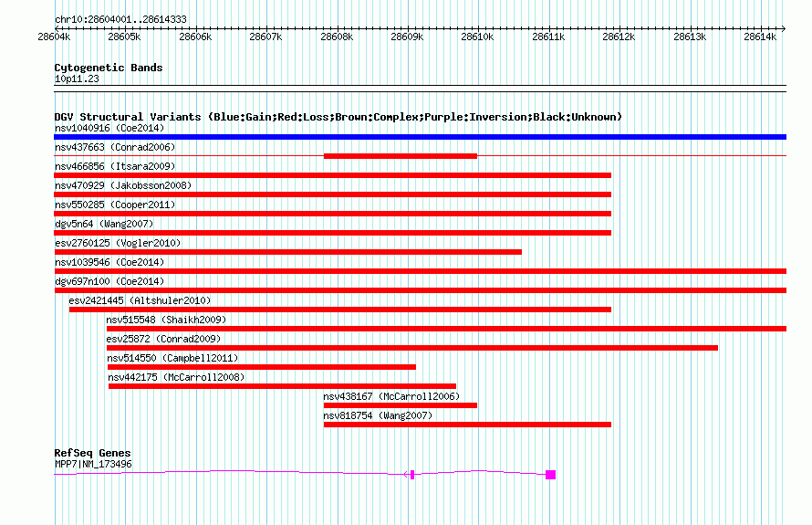Screen dimensions: 812x525
Task: Click the nsv1039546 (Coe2014) label
Action: (x=109, y=262)
